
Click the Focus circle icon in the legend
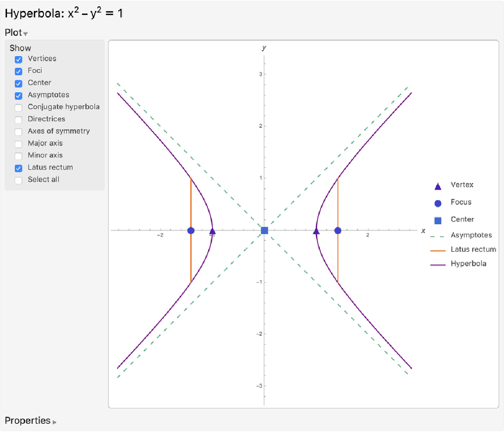(438, 203)
